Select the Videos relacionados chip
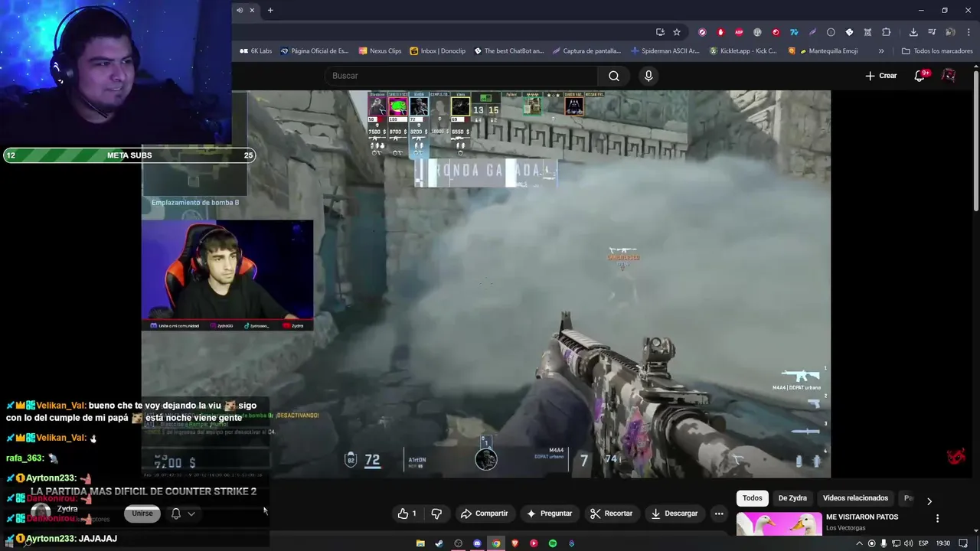This screenshot has height=551, width=980. pyautogui.click(x=855, y=498)
